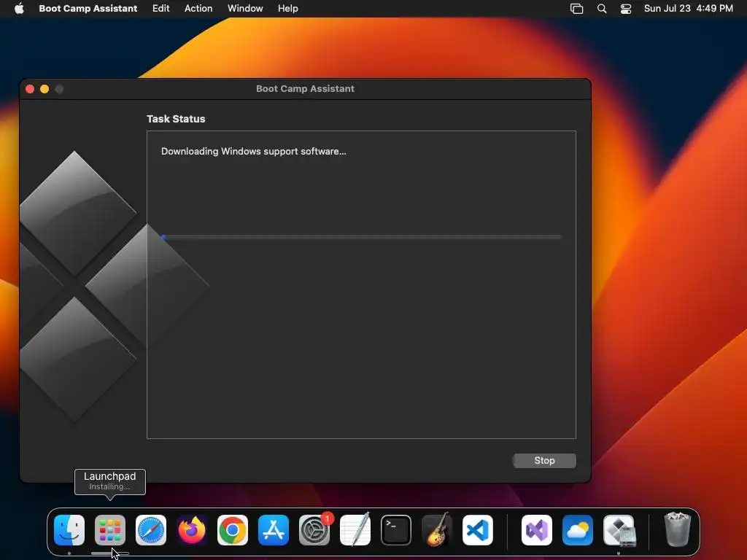Open Finder from the Dock
This screenshot has height=560, width=747.
[69, 530]
